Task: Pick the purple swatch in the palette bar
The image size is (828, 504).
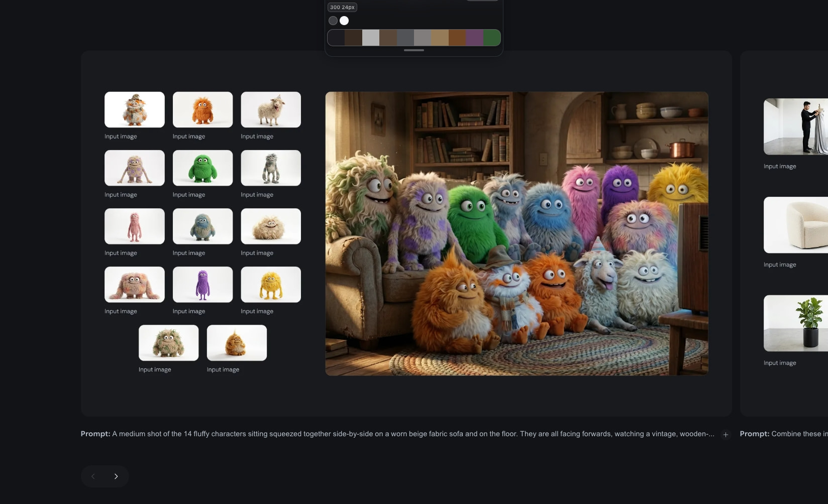Action: point(474,38)
